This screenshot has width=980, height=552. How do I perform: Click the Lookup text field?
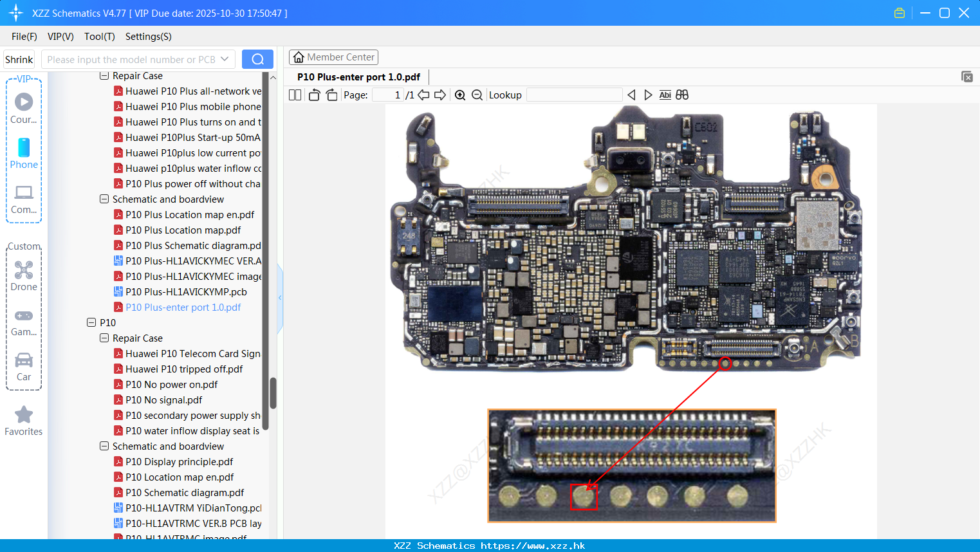(575, 95)
